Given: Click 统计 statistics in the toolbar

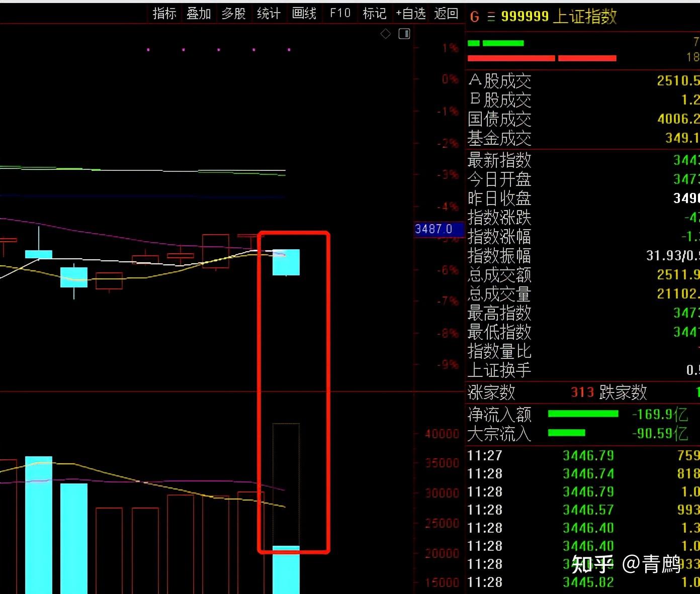Looking at the screenshot, I should (x=269, y=13).
